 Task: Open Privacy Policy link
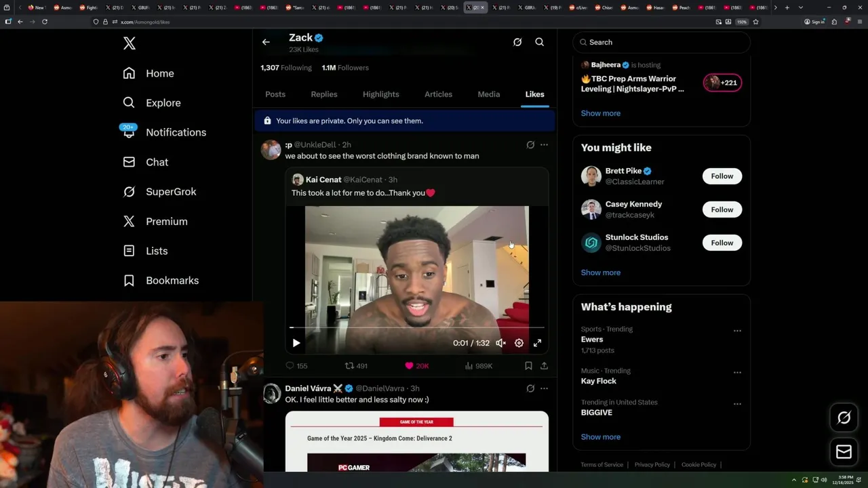[x=652, y=465]
